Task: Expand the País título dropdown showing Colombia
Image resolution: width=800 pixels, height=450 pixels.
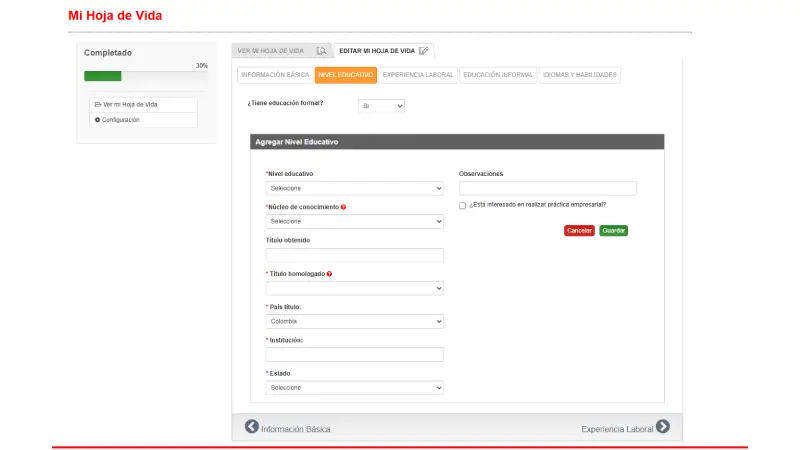Action: pos(354,322)
